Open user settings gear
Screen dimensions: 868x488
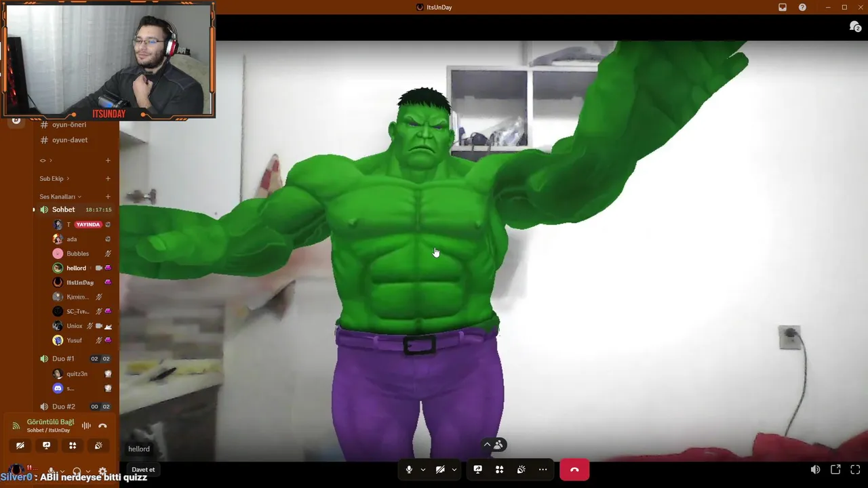click(102, 471)
